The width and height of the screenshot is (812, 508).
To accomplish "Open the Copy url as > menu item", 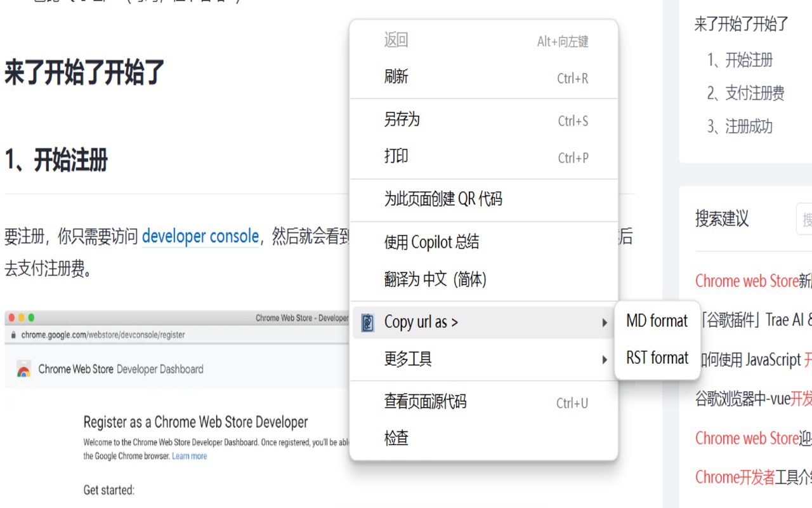I will [x=484, y=323].
